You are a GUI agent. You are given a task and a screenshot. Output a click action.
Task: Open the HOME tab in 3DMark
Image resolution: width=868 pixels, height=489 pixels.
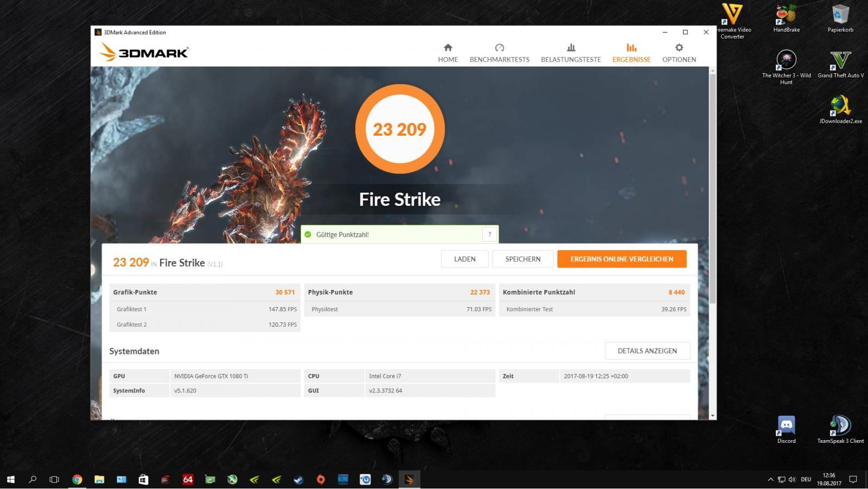coord(448,53)
